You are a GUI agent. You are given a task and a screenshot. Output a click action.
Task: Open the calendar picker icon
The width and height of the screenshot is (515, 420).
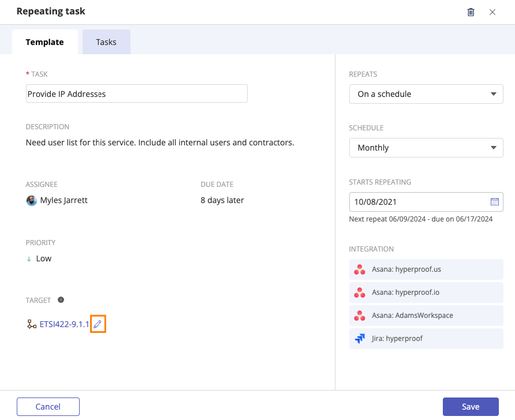tap(494, 202)
